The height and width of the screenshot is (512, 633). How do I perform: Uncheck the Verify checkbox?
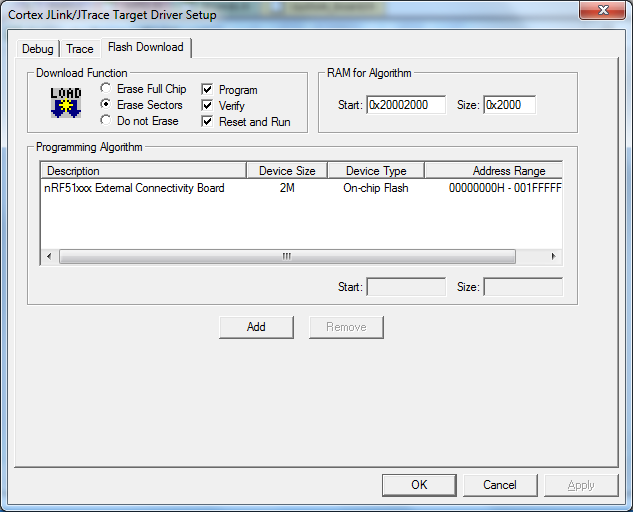point(208,106)
